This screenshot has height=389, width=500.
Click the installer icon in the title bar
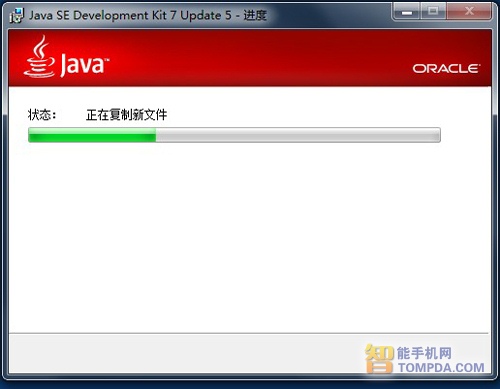click(17, 16)
